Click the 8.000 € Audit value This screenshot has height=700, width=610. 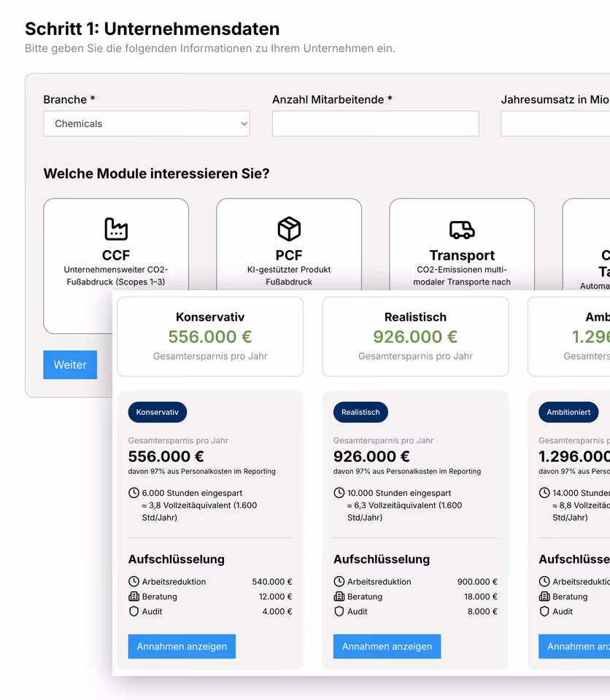482,612
